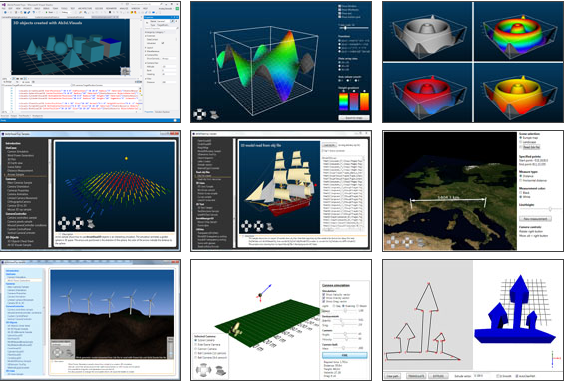The width and height of the screenshot is (565, 382).
Task: Open the PROJECT menu in Visual Studio
Action: click(27, 8)
